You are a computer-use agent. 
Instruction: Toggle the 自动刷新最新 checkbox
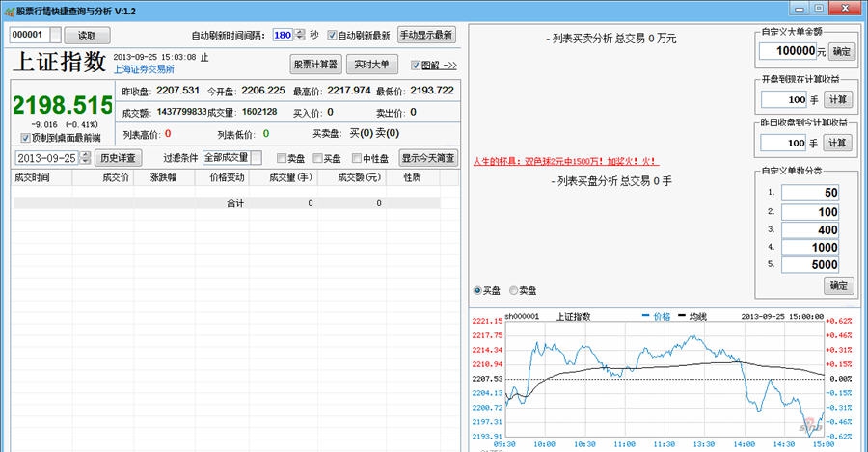[x=333, y=35]
